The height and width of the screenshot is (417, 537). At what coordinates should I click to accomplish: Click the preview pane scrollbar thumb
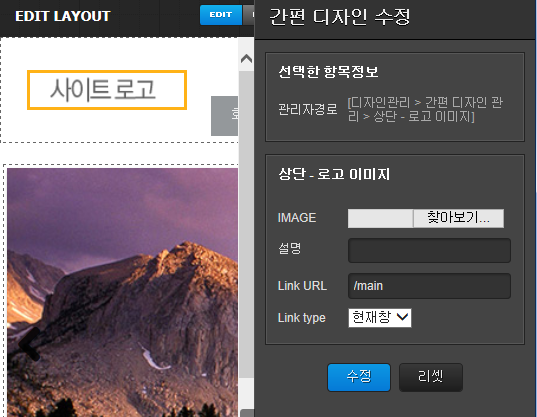pyautogui.click(x=246, y=224)
